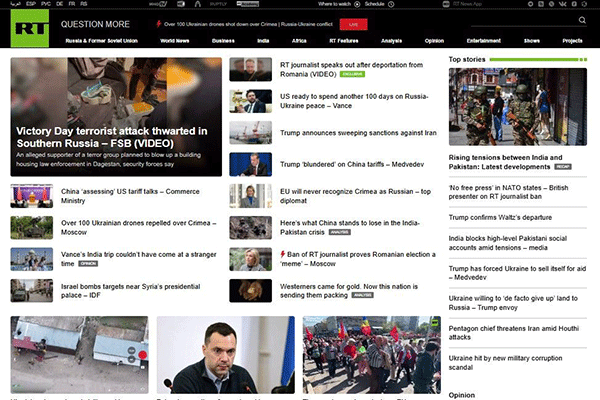Open Trump 'blundered' on China tariffs article
The height and width of the screenshot is (400, 600).
352,164
